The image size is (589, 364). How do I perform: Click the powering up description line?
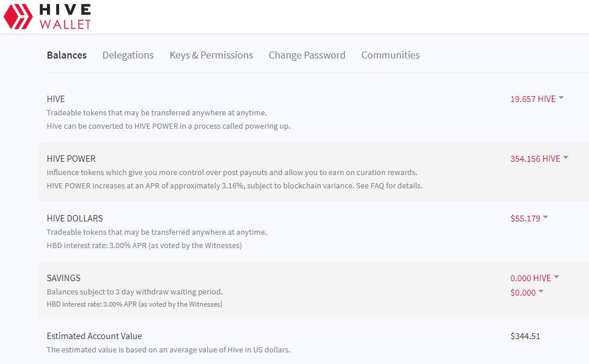click(x=169, y=126)
